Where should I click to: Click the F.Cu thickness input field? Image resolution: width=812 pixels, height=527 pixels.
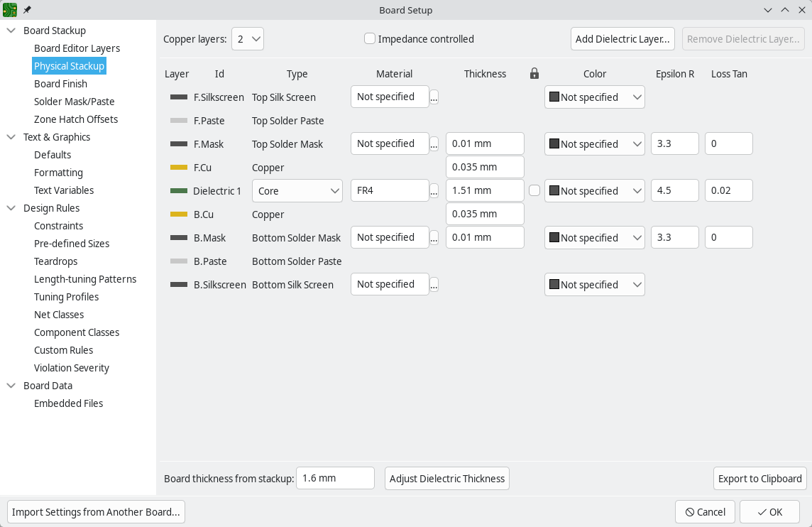pos(485,167)
